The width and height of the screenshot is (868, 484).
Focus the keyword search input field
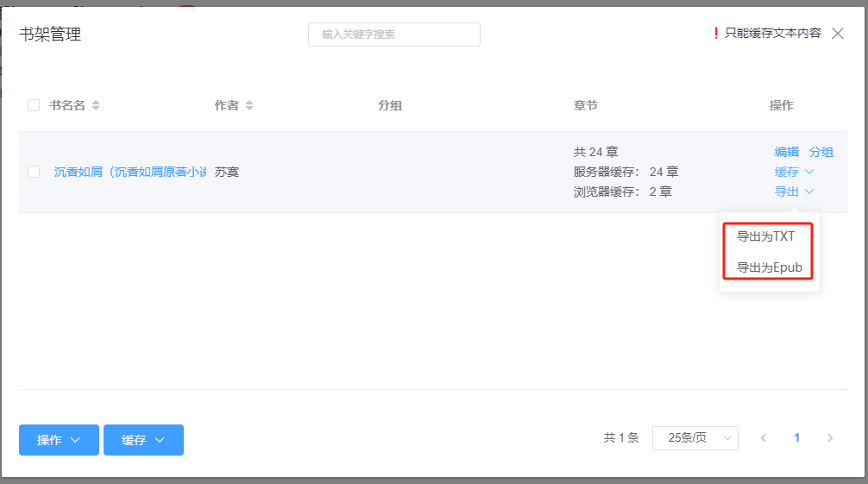(x=393, y=35)
